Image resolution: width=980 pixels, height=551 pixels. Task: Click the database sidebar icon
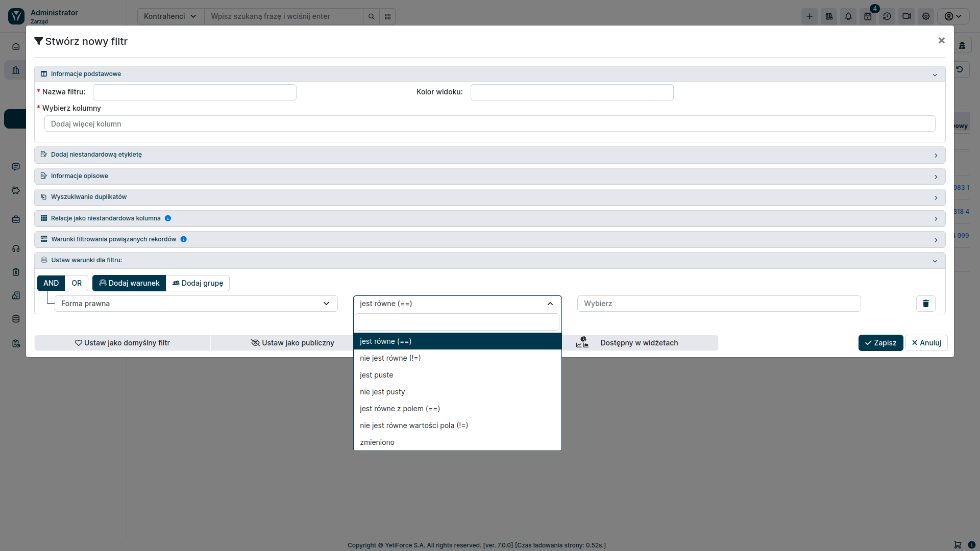[x=16, y=319]
